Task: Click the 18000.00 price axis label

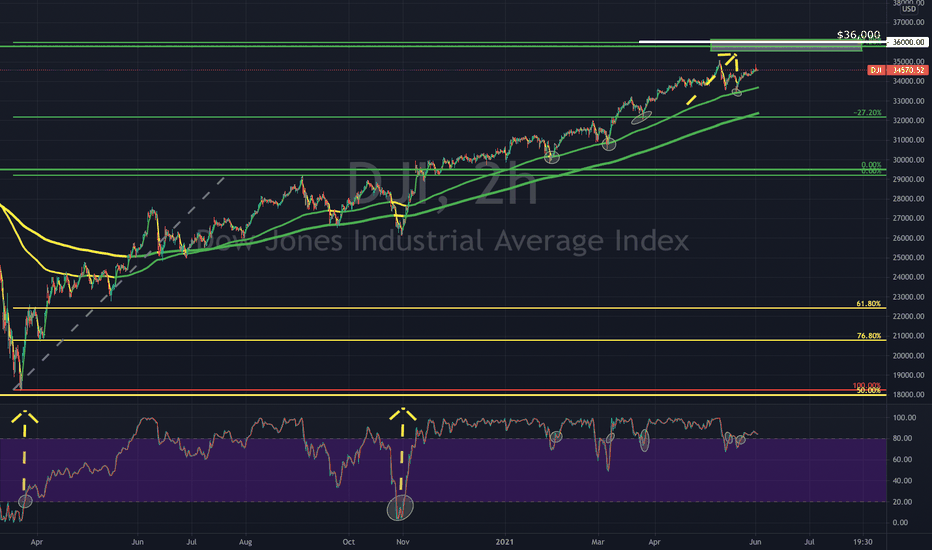Action: tap(909, 395)
